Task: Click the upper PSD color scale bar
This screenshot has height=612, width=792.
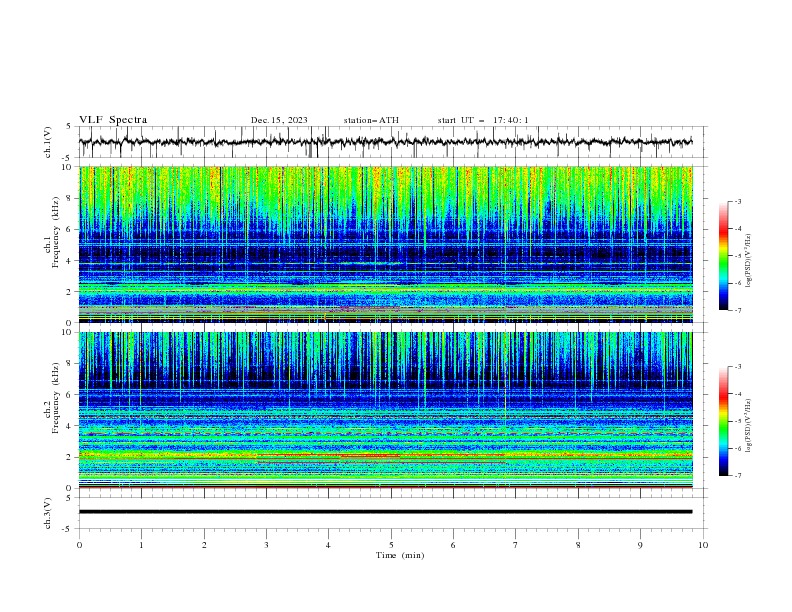Action: pos(723,256)
